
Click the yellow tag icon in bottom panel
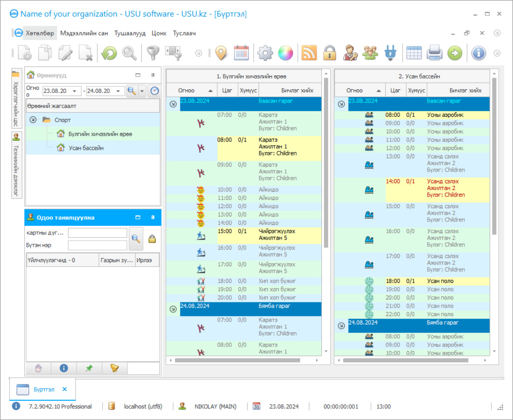tap(114, 368)
